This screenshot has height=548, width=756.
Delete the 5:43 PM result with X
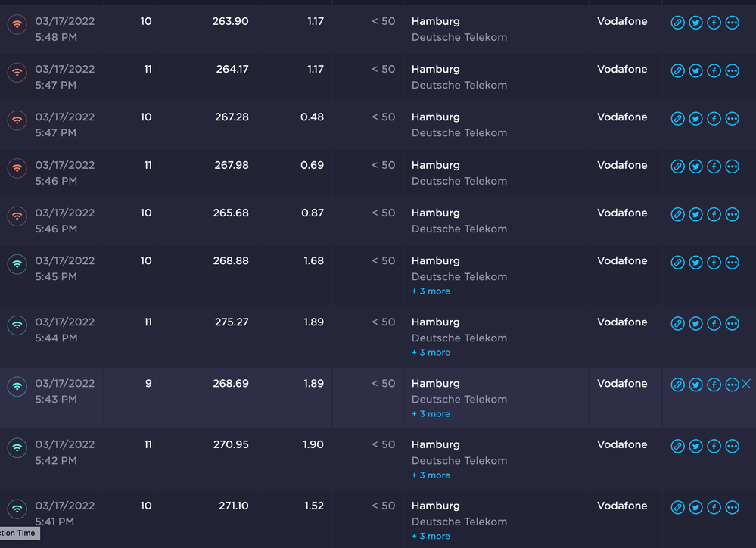coord(746,385)
